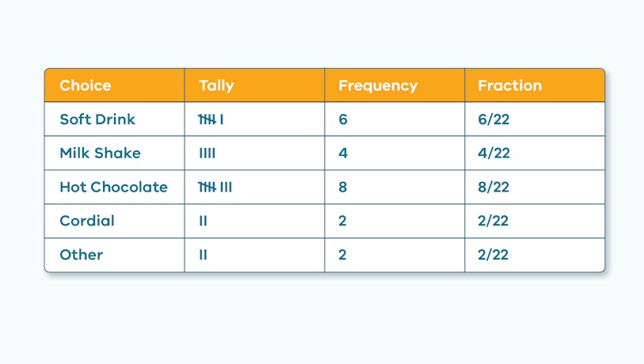
Task: Click the Other row label
Action: coord(81,255)
